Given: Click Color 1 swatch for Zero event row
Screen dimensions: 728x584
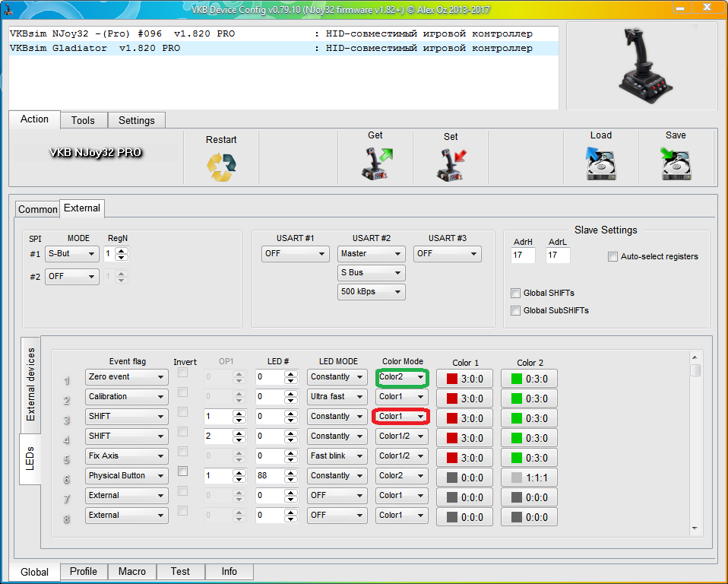Looking at the screenshot, I should (x=465, y=379).
